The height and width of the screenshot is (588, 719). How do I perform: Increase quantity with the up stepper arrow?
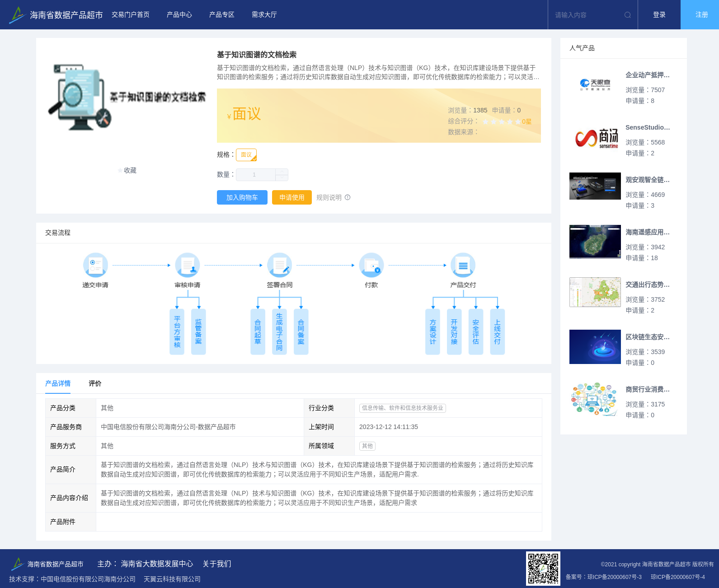(282, 172)
